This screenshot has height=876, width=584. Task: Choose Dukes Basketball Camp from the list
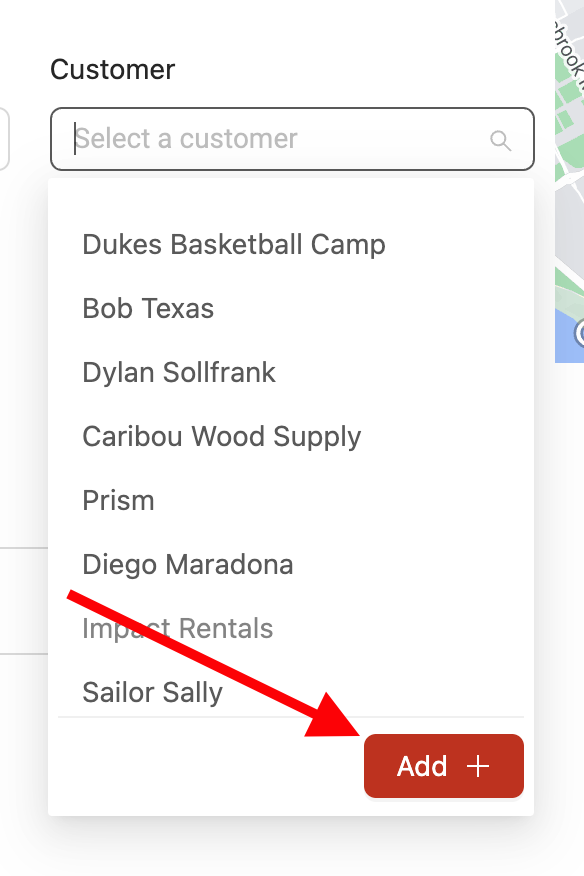pyautogui.click(x=234, y=245)
